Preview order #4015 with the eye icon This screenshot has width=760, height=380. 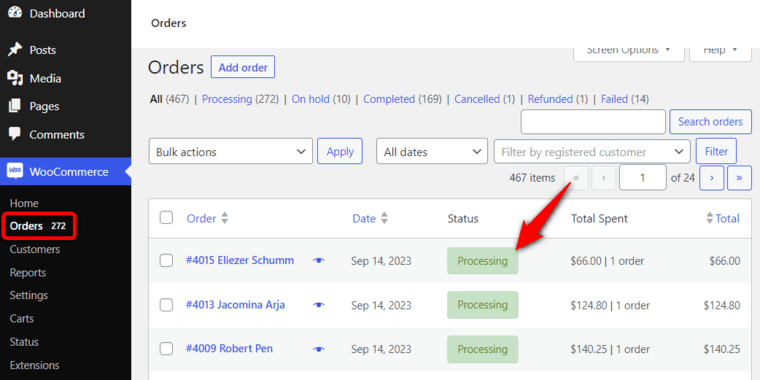318,261
